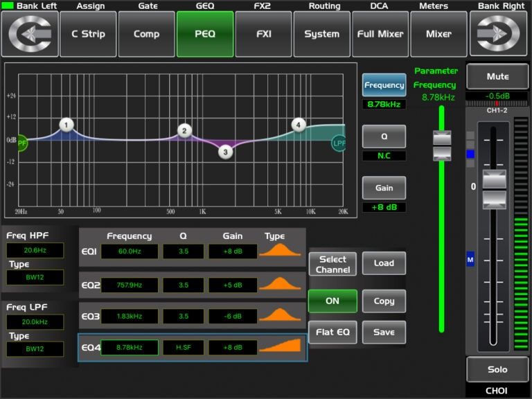Click the EQ1 frequency 60.0Hz field

pyautogui.click(x=130, y=251)
